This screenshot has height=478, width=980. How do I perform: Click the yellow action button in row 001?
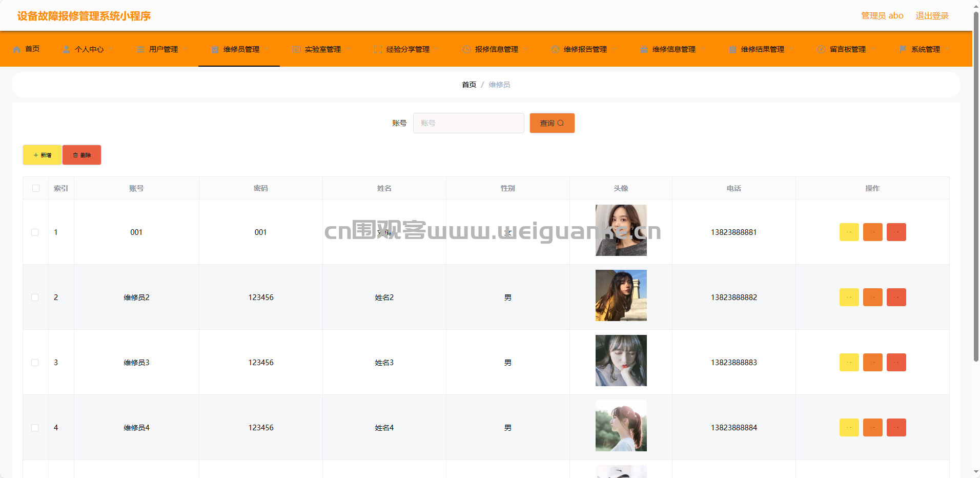point(849,232)
